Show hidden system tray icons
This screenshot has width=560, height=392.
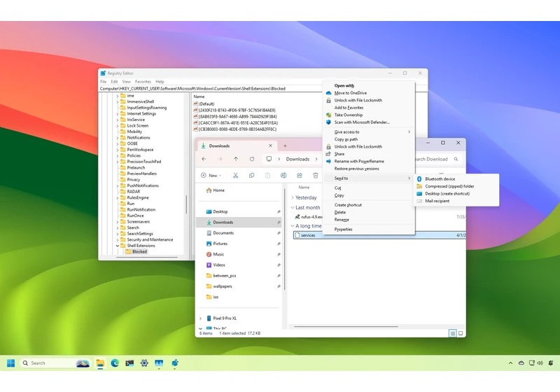[511, 363]
